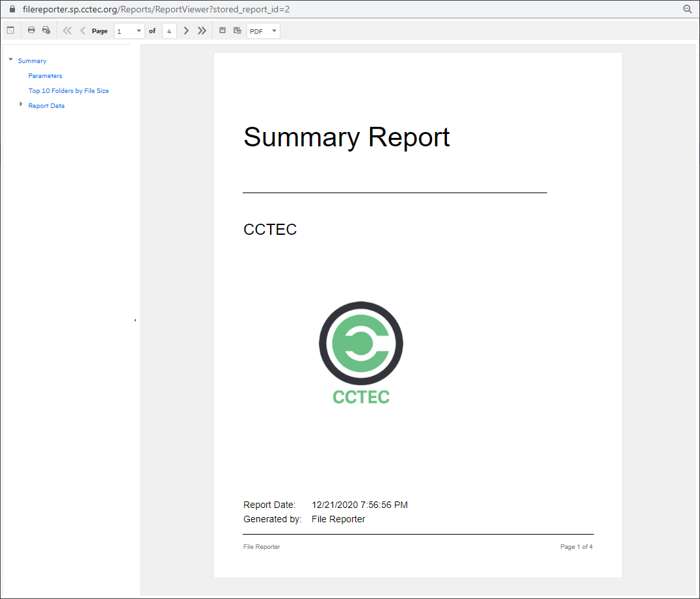Jump to the last page using double-right arrows

point(202,31)
